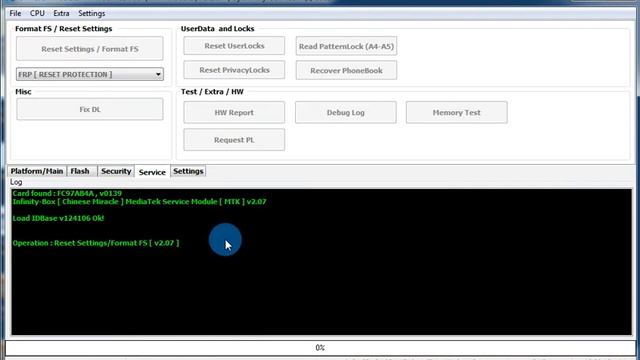Click the Request PL button

point(234,140)
